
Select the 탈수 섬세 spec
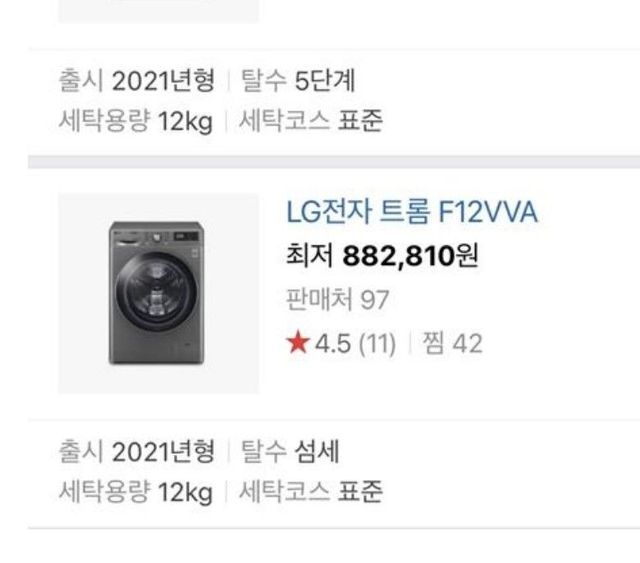pos(290,452)
